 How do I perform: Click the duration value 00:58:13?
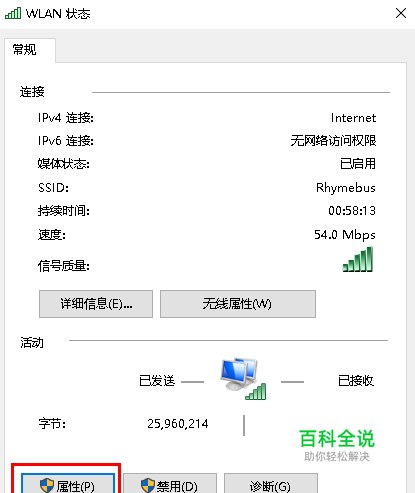352,211
